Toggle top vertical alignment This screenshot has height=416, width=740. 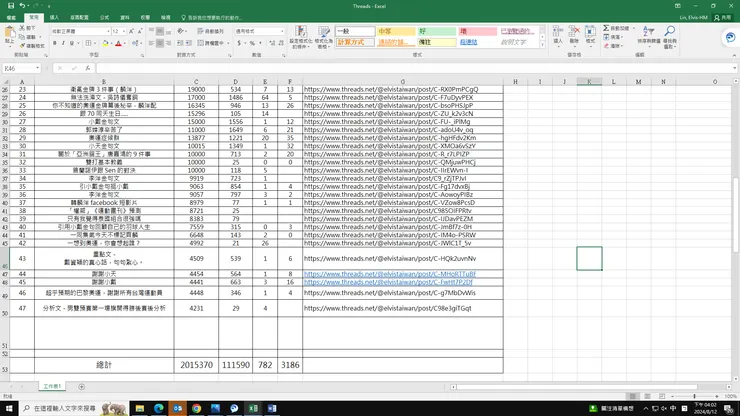[151, 31]
